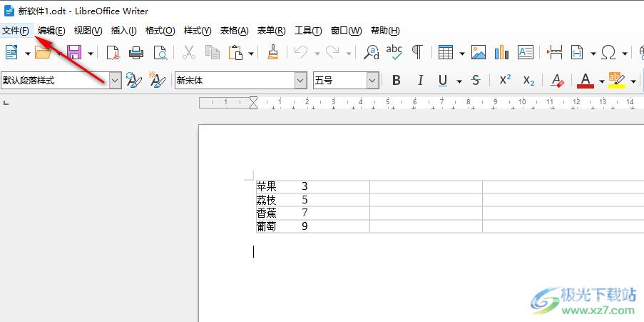Image resolution: width=644 pixels, height=322 pixels.
Task: Click the Cut scissors icon
Action: point(188,53)
